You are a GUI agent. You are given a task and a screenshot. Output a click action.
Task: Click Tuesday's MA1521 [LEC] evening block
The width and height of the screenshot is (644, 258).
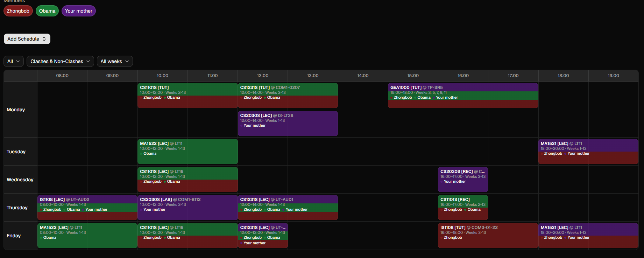[x=588, y=152]
